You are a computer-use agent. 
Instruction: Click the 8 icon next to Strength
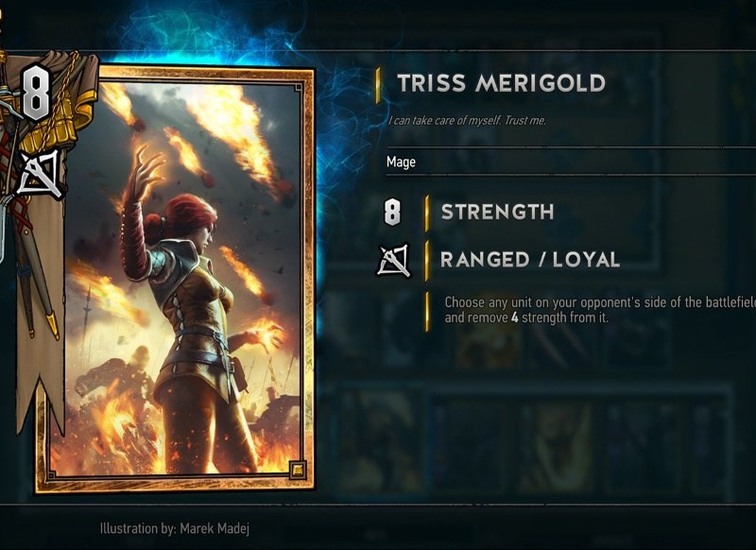[x=392, y=212]
